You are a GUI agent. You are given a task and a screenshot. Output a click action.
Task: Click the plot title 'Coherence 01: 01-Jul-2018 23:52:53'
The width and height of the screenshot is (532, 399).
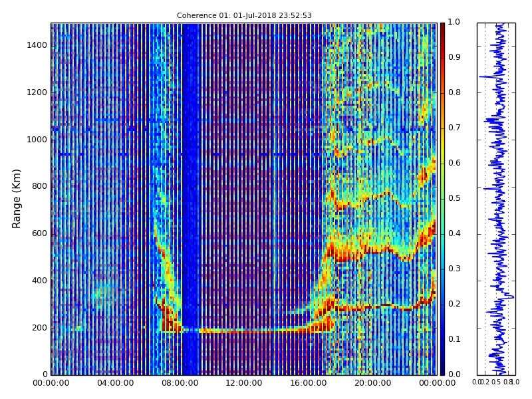[x=244, y=15]
